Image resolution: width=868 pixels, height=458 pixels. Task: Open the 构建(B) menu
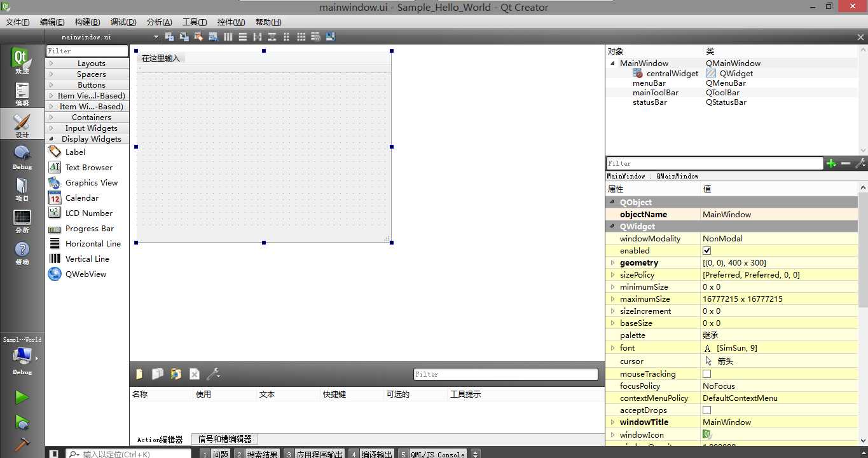coord(87,22)
